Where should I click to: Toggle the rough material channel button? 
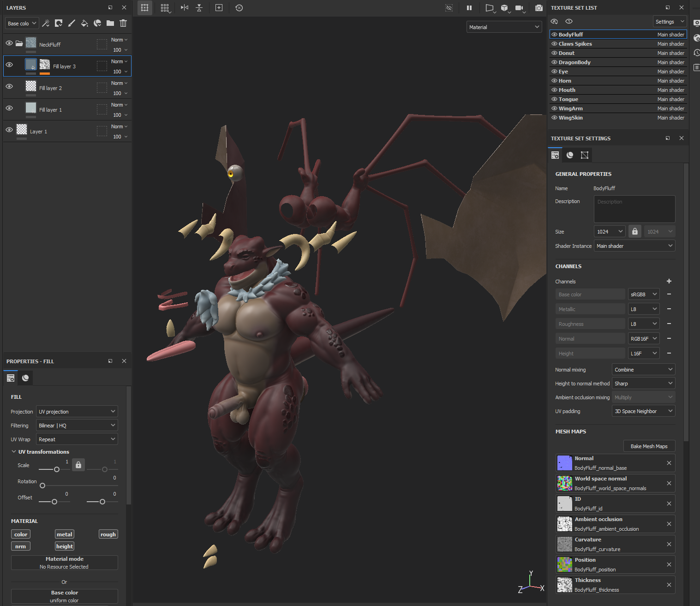point(108,534)
